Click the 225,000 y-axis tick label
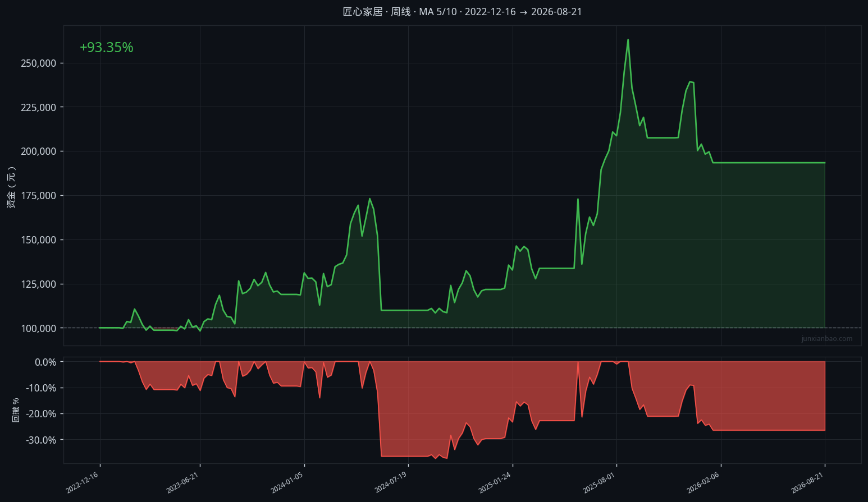868x502 pixels. click(39, 108)
